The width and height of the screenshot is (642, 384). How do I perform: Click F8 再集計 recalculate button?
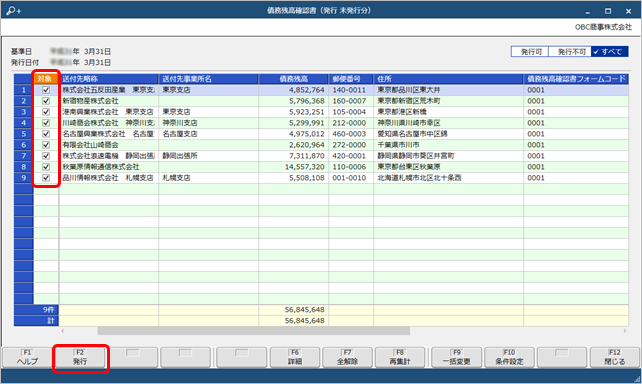click(400, 357)
